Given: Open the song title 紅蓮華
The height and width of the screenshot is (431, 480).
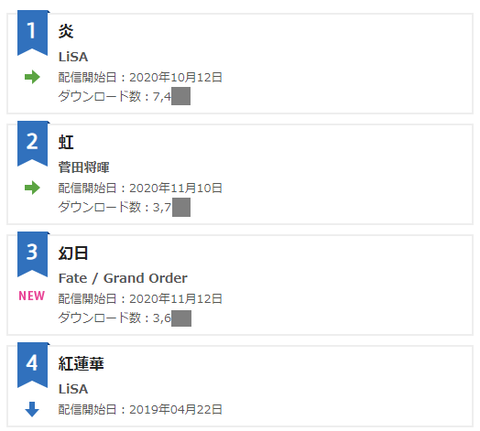Looking at the screenshot, I should click(x=81, y=364).
